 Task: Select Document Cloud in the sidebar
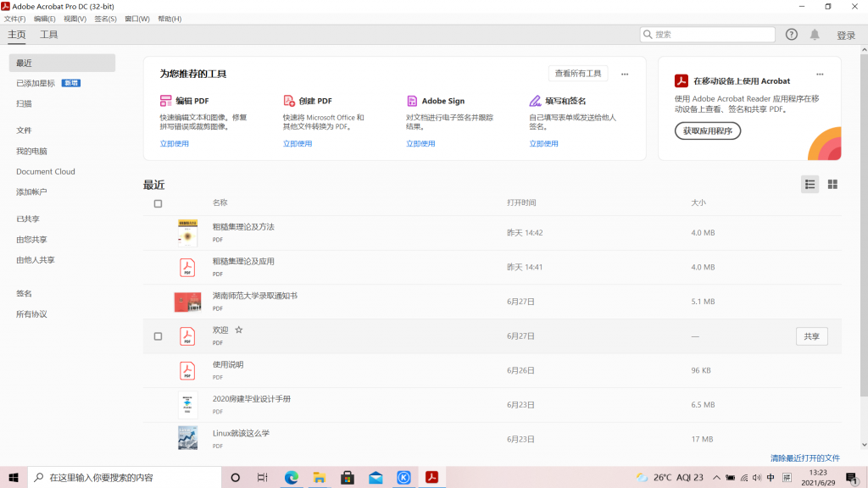pos(46,171)
